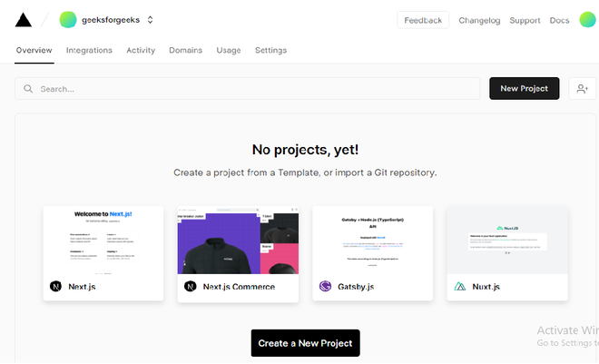Select the Gatsby.js logo icon
Screen dimensions: 599x364
pos(325,286)
